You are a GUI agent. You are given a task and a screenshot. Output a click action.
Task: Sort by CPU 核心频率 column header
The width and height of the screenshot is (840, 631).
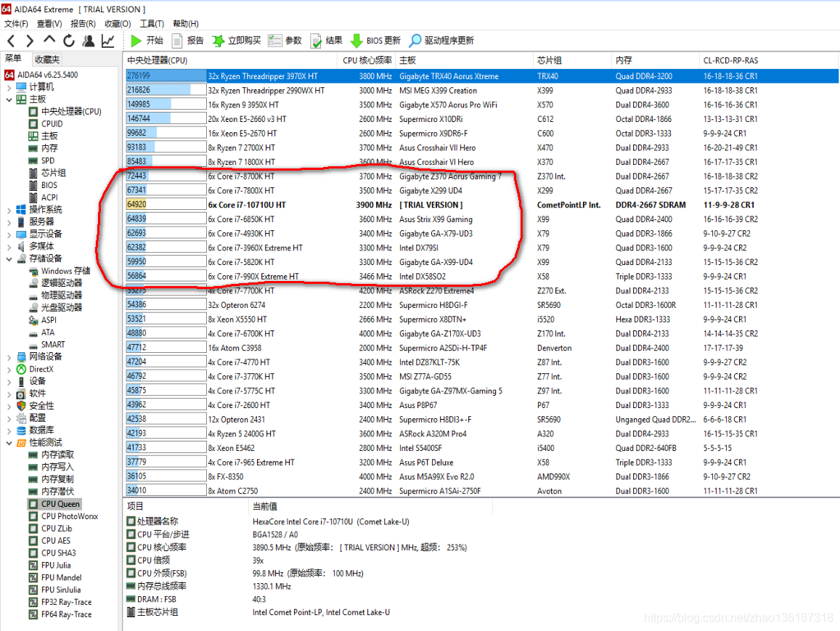tap(367, 60)
